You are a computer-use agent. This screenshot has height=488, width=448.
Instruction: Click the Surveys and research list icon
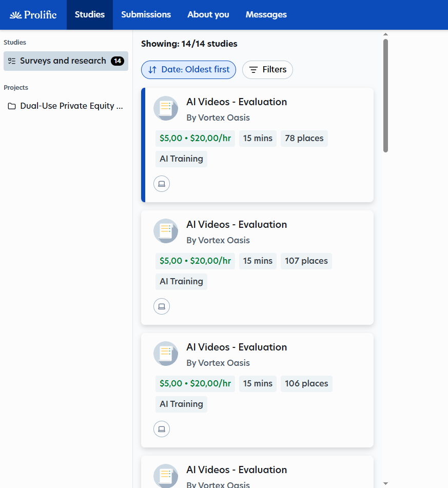[x=12, y=61]
